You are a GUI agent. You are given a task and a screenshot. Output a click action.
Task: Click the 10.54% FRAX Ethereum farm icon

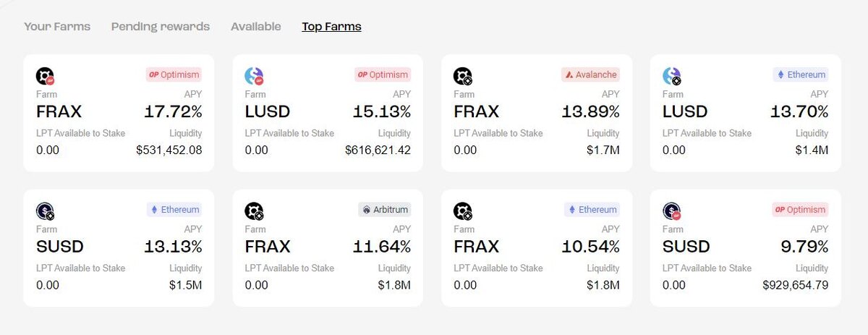tap(463, 211)
